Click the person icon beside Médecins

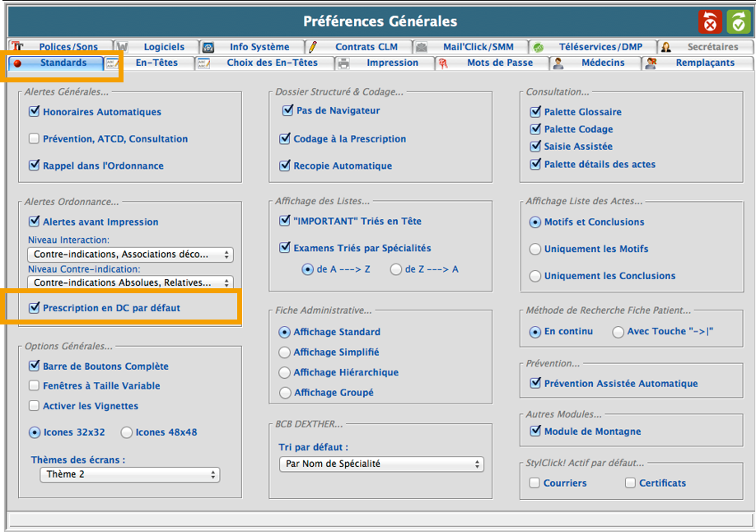point(558,63)
